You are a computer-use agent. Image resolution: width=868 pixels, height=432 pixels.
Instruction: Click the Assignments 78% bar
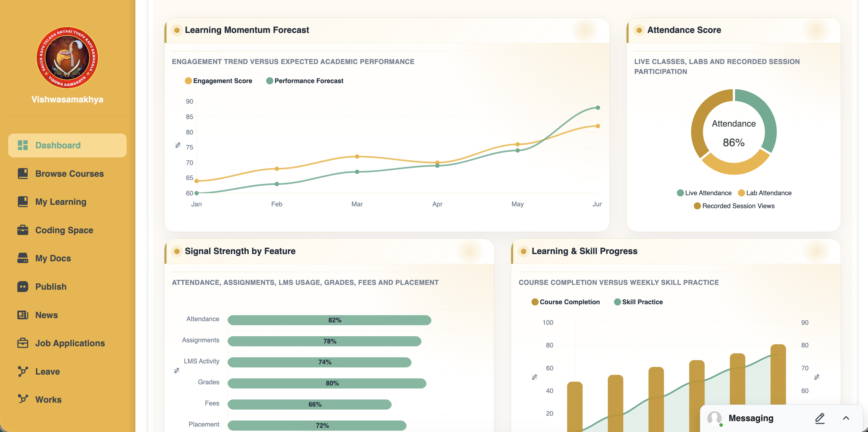(x=324, y=341)
